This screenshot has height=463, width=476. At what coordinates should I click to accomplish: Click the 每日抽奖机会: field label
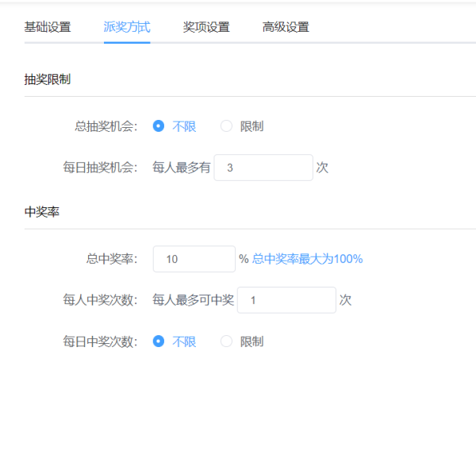(101, 168)
